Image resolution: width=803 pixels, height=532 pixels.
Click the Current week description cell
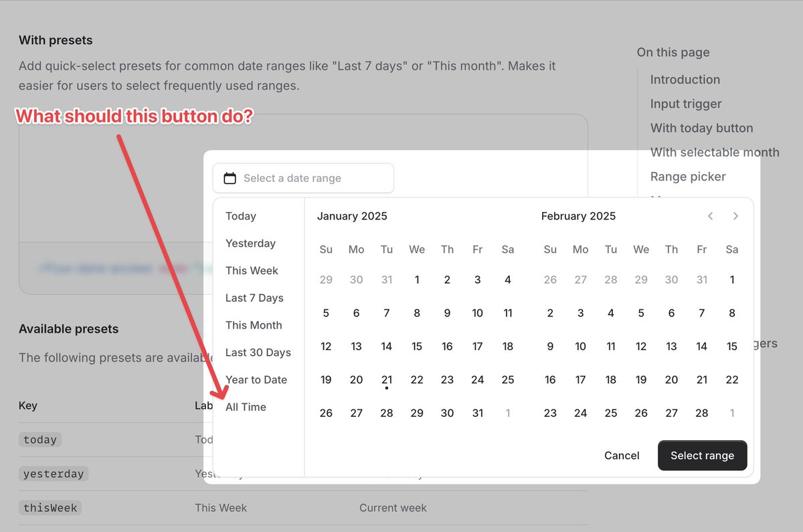click(x=393, y=508)
